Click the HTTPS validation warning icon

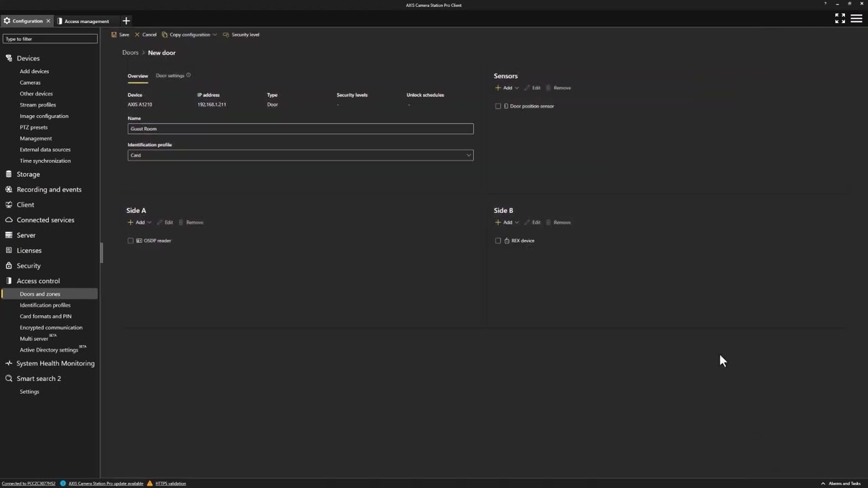pyautogui.click(x=150, y=483)
